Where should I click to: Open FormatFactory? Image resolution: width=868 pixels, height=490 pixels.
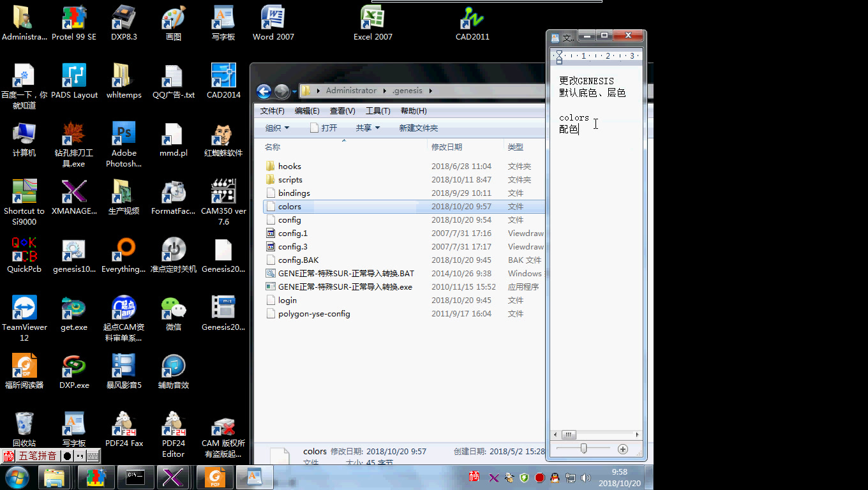point(173,191)
